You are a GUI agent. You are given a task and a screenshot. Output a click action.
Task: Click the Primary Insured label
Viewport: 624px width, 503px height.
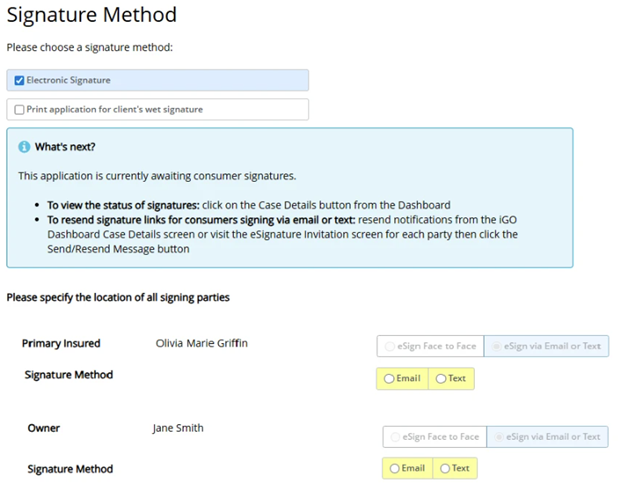61,343
